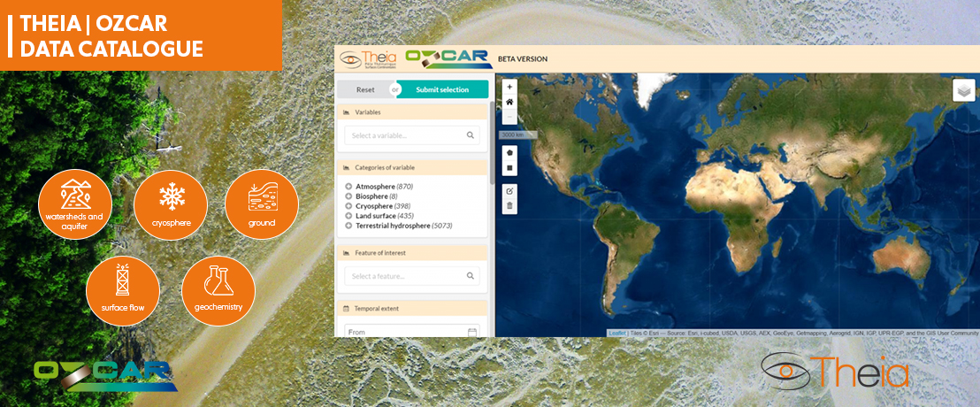Click the magnifier icon in the feature field
The width and height of the screenshot is (980, 407).
click(x=470, y=276)
